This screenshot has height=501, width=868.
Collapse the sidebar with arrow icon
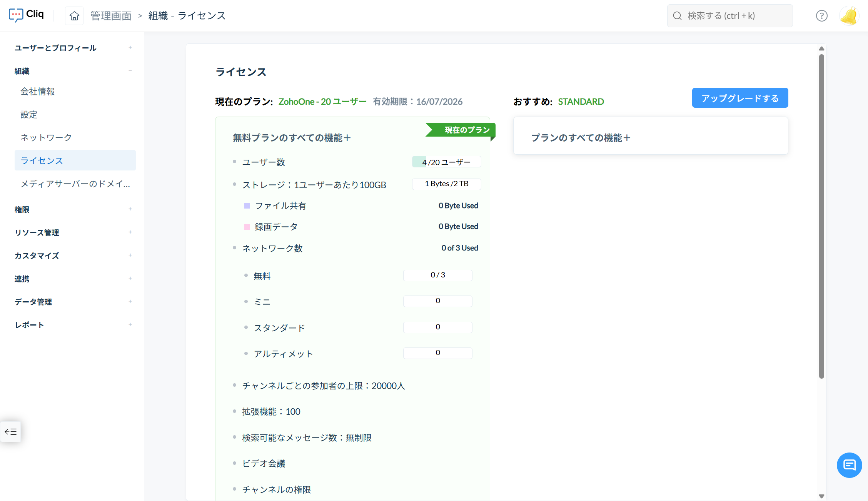click(11, 431)
